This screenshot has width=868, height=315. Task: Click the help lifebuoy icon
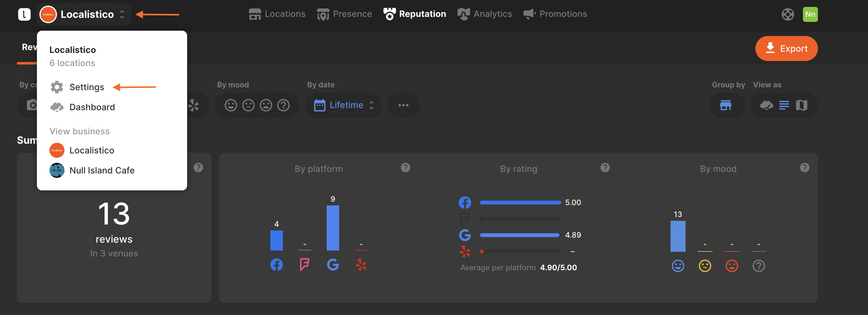click(788, 14)
